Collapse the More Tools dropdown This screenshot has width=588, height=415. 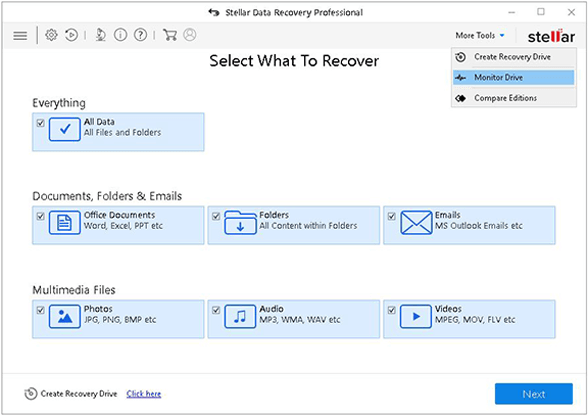pyautogui.click(x=480, y=36)
